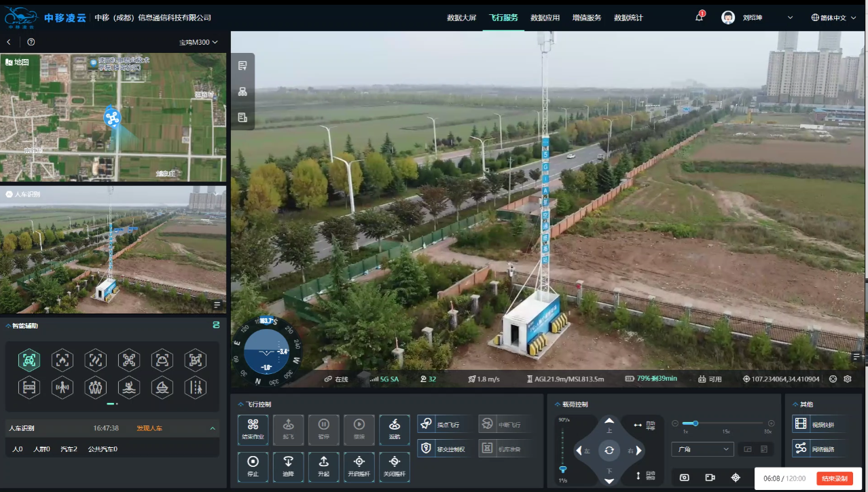
Task: Select the roadside pedestrian hexagon icon
Action: tap(196, 387)
